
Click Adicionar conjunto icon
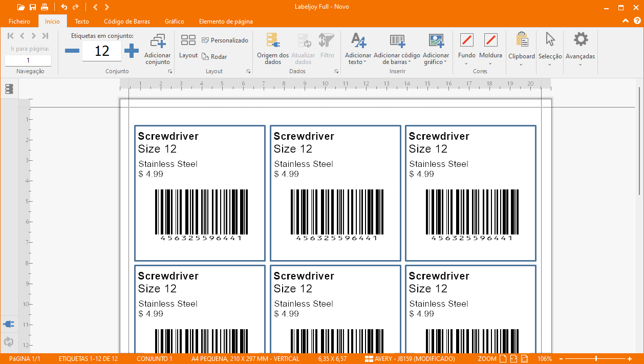coord(158,42)
